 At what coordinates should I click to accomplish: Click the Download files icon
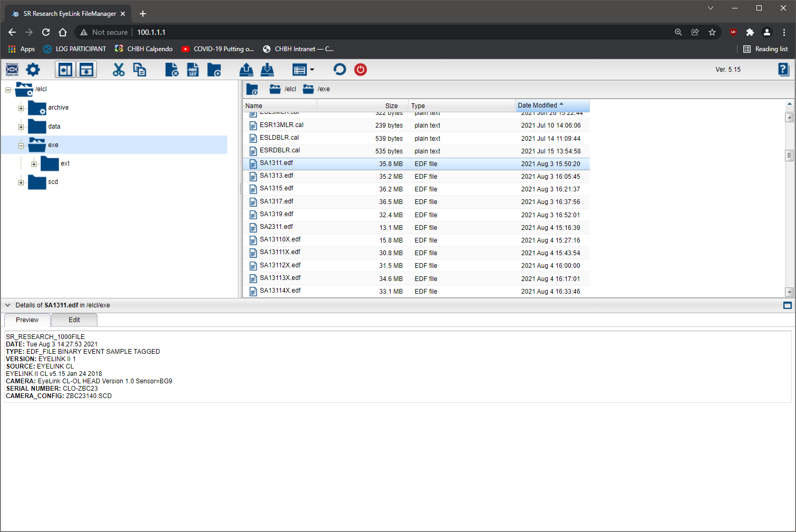pos(267,69)
